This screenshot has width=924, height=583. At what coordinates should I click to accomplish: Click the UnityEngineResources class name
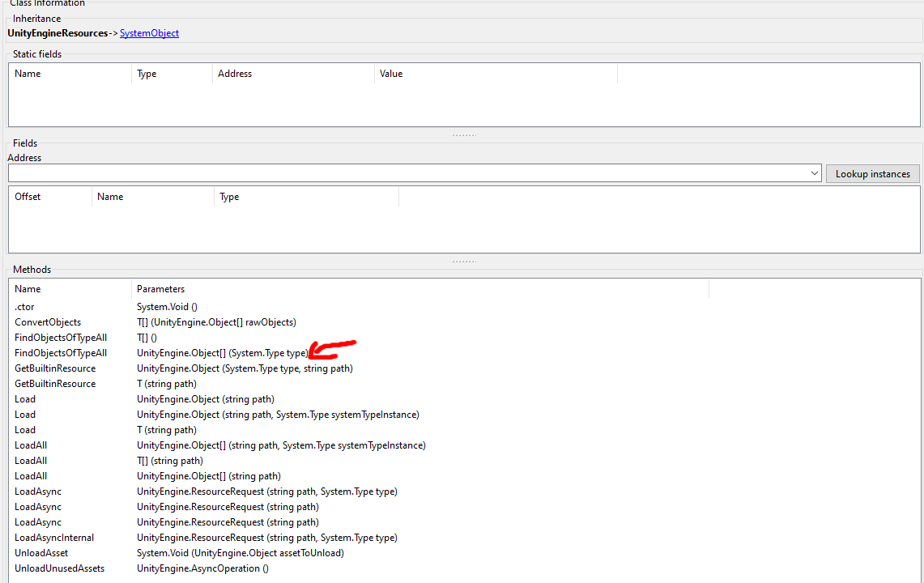pos(57,33)
